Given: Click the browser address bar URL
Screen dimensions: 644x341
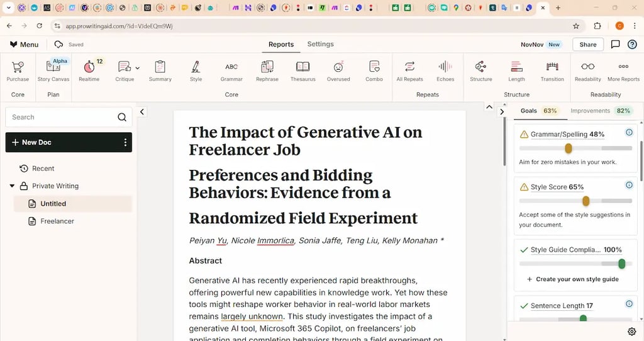Looking at the screenshot, I should click(119, 26).
